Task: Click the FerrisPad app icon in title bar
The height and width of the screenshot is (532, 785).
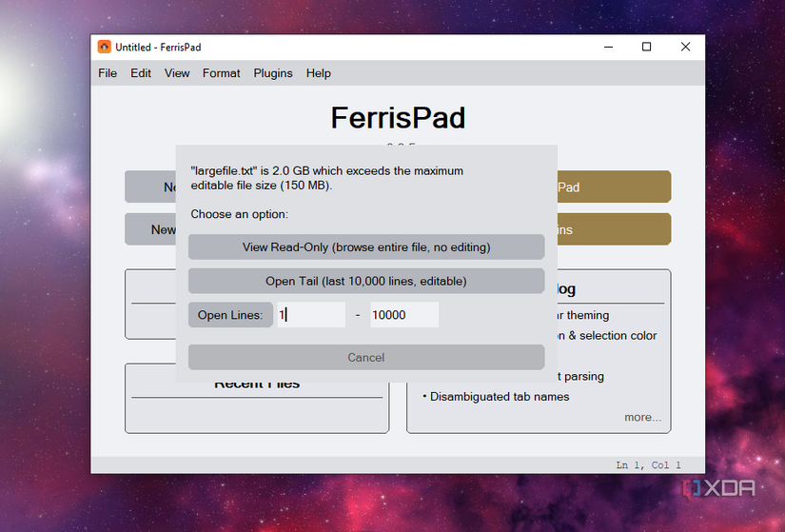Action: tap(104, 47)
